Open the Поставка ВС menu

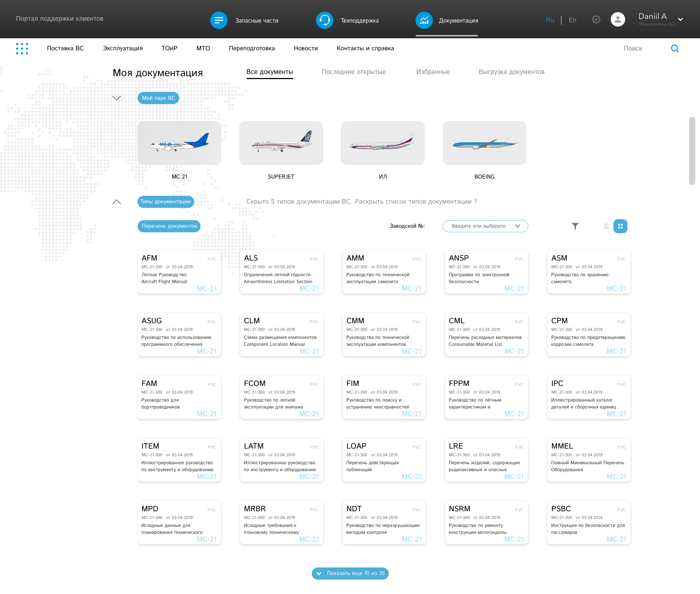click(65, 48)
